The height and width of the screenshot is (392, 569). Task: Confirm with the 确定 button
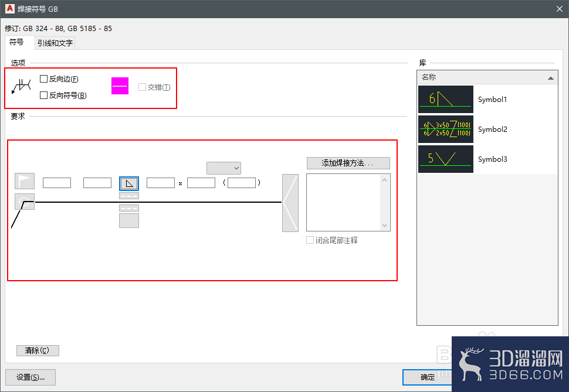click(x=428, y=377)
